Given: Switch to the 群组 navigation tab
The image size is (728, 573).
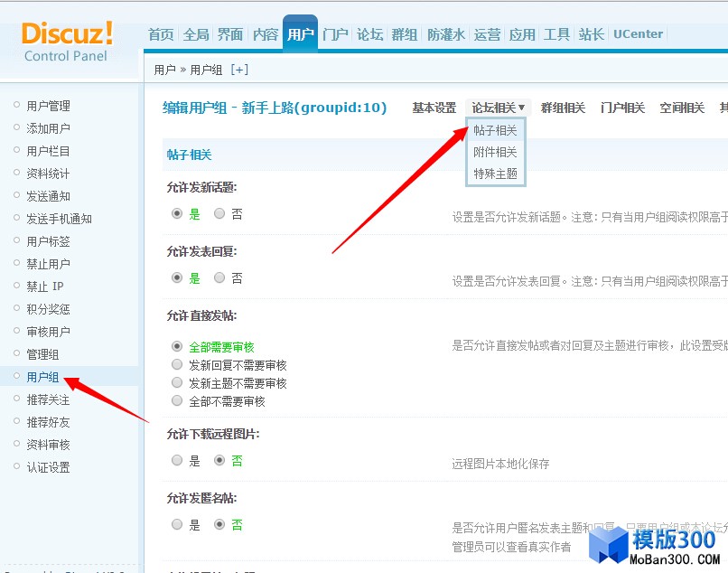Looking at the screenshot, I should (405, 34).
